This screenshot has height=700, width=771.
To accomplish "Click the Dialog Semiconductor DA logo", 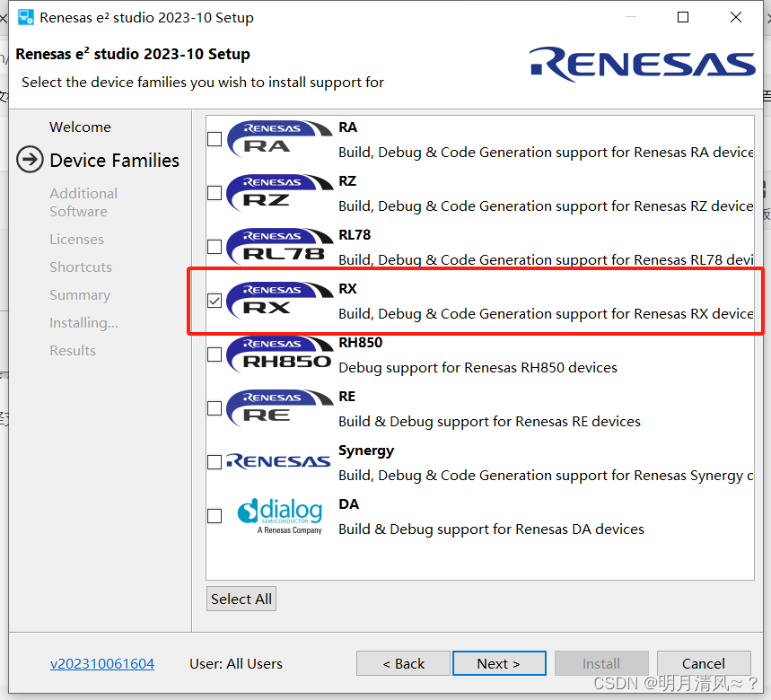I will (x=280, y=516).
